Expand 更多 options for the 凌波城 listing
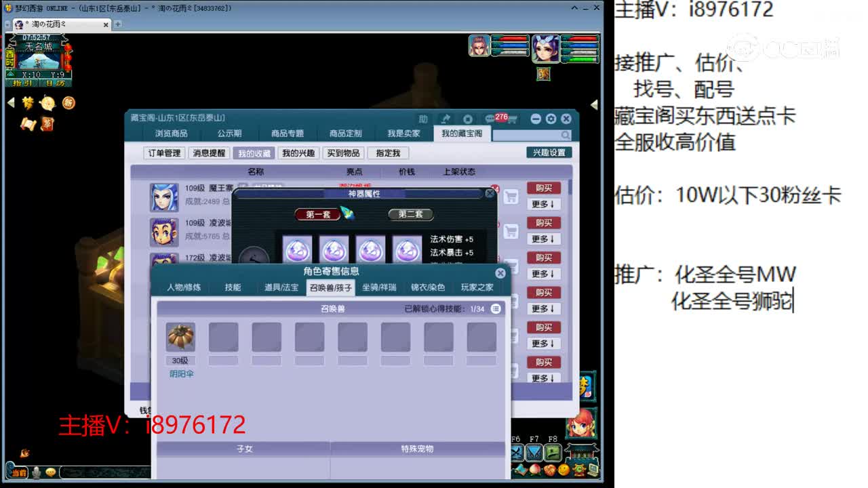The height and width of the screenshot is (488, 868). point(544,239)
